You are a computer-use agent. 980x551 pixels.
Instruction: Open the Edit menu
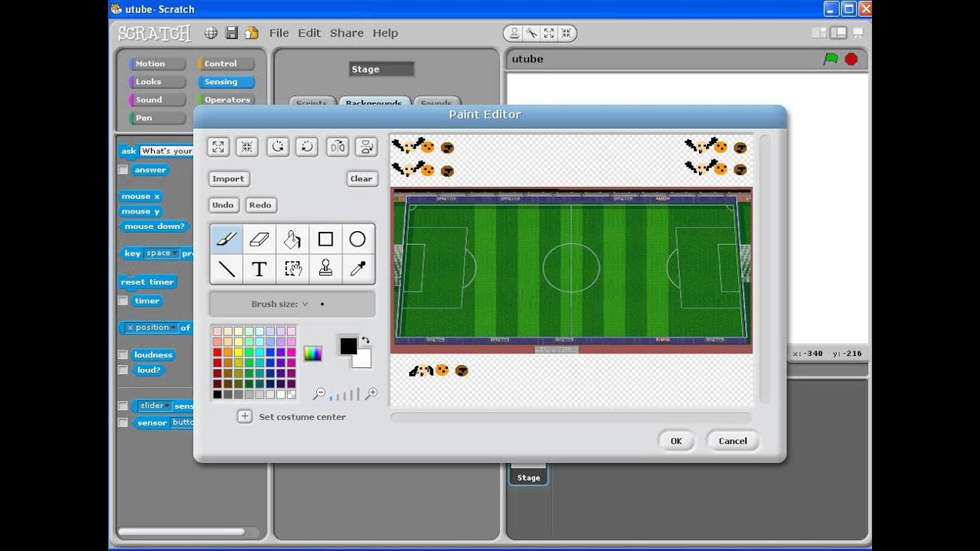309,33
